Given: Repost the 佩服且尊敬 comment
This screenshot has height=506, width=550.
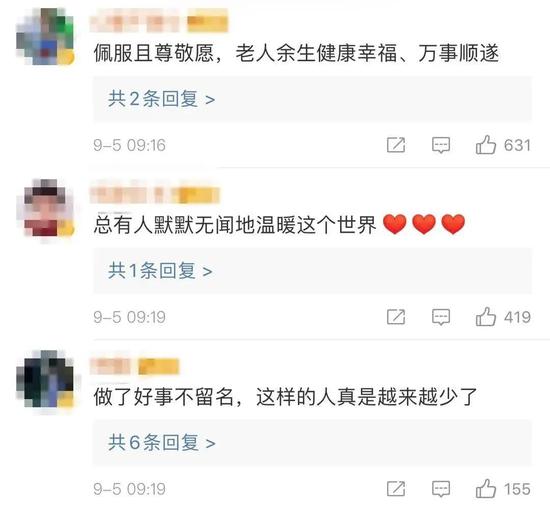Looking at the screenshot, I should point(396,145).
